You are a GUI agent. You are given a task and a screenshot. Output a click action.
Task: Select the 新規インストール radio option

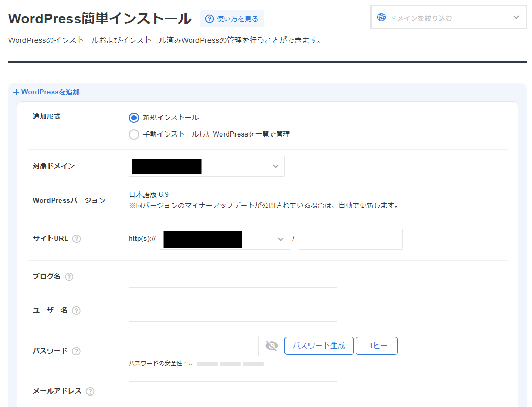133,118
